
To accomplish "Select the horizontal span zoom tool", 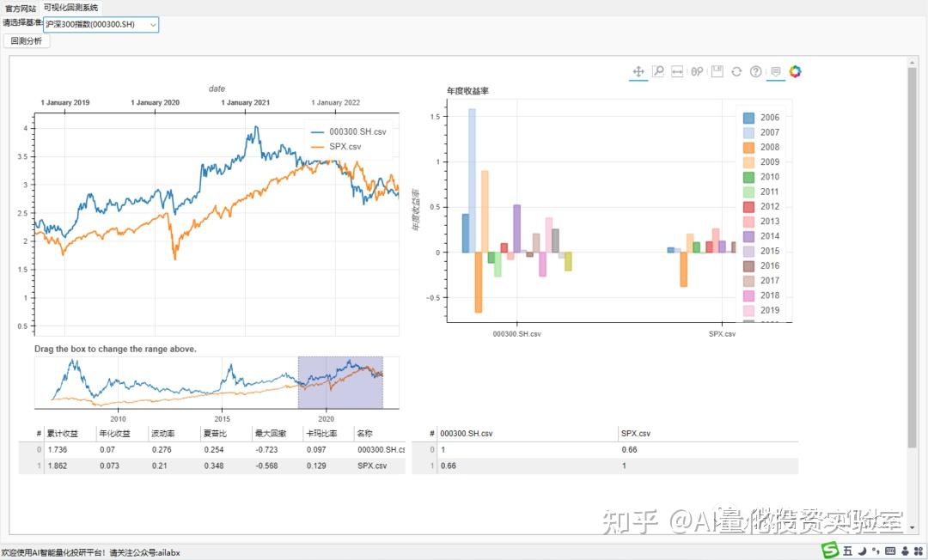I will coord(677,71).
